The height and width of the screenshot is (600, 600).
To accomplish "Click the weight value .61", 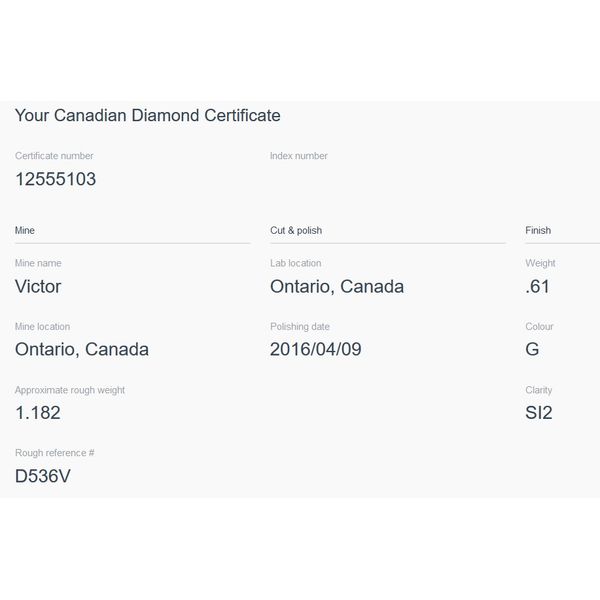I will [537, 287].
